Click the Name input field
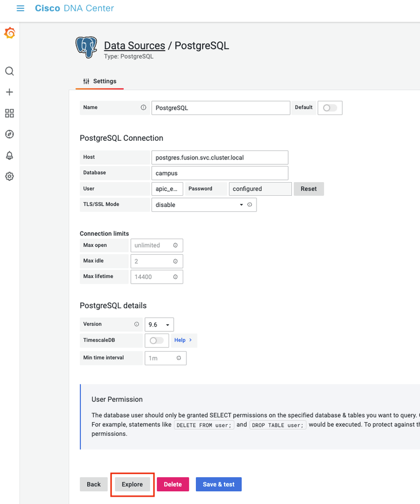Viewport: 420px width, 504px height. [221, 108]
